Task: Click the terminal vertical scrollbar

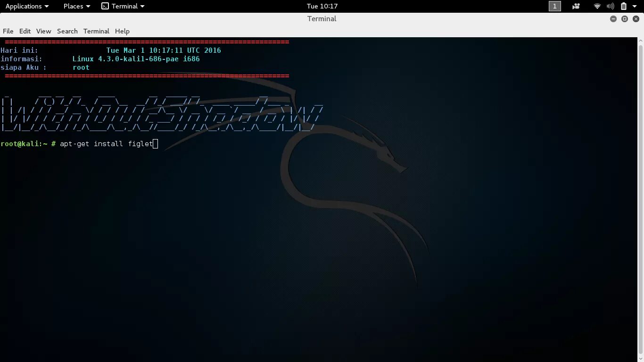Action: pyautogui.click(x=641, y=199)
